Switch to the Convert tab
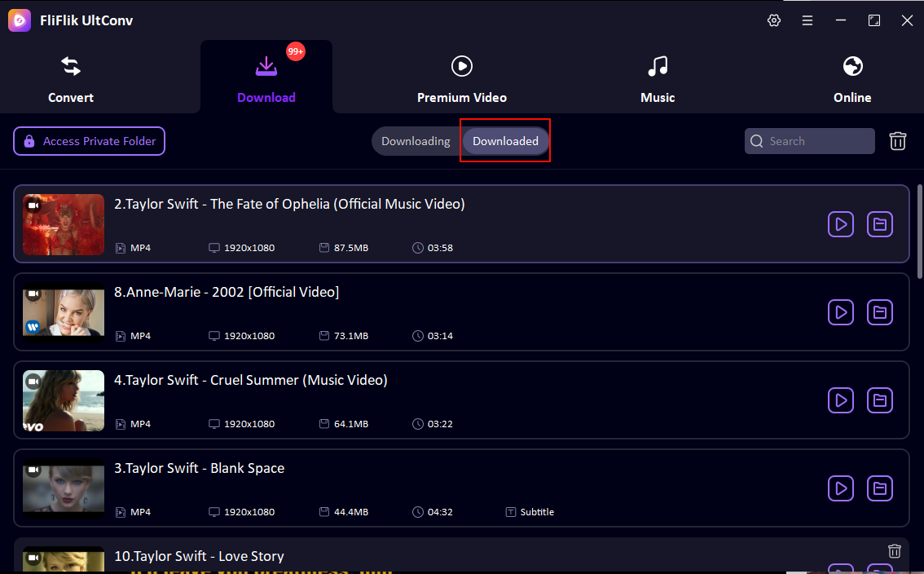 71,80
